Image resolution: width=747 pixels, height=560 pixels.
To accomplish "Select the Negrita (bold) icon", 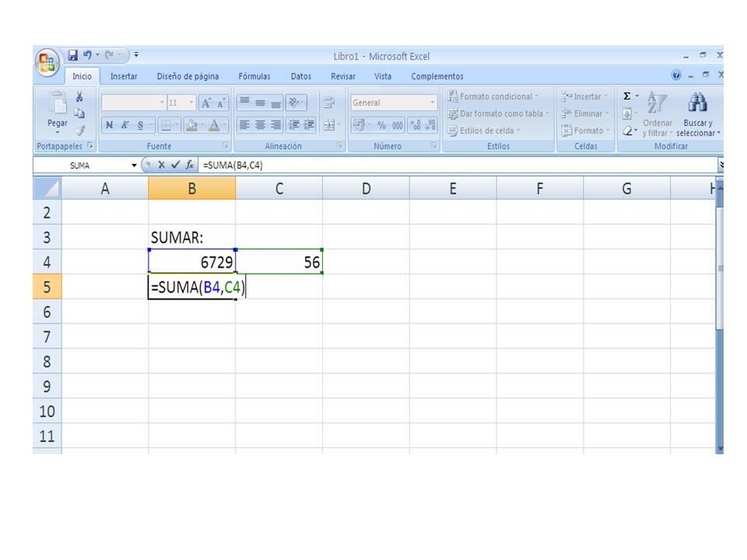I will 108,123.
